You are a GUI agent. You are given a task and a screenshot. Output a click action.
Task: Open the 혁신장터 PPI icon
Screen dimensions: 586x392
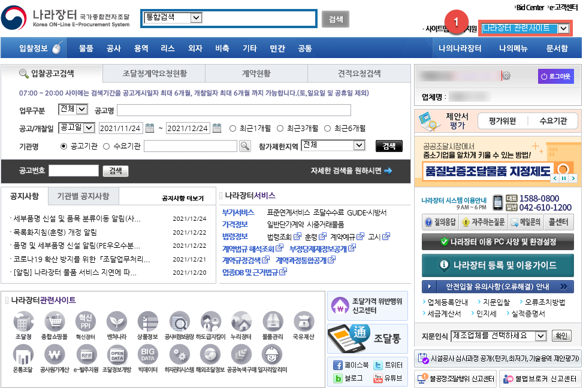point(86,321)
